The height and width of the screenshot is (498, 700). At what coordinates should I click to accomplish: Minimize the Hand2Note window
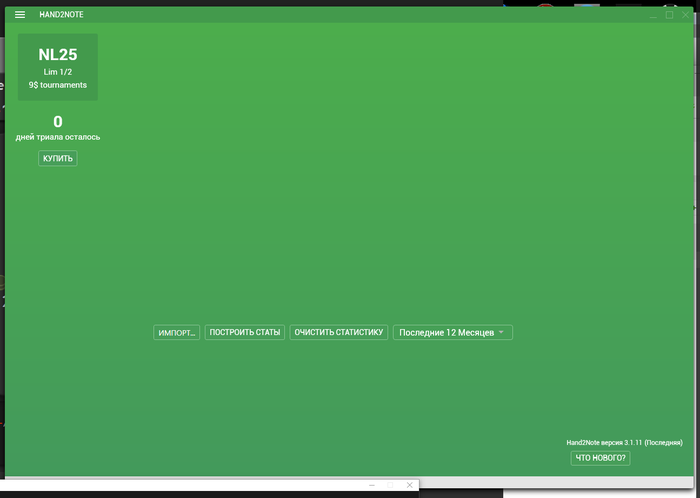(x=653, y=15)
